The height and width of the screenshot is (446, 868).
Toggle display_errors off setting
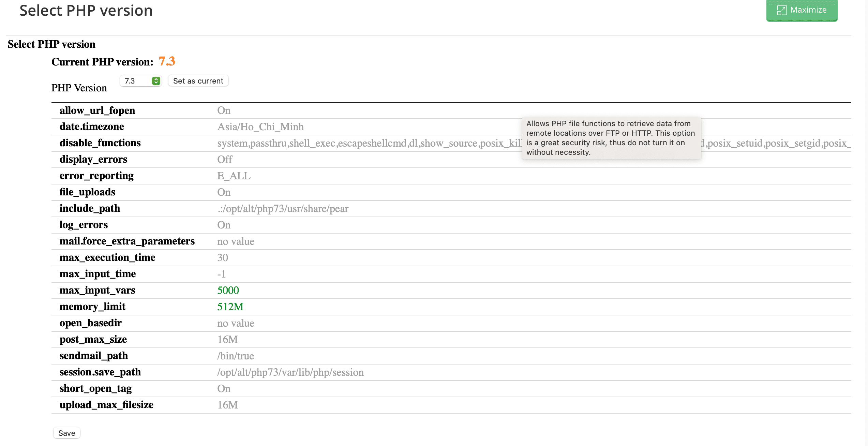coord(225,159)
